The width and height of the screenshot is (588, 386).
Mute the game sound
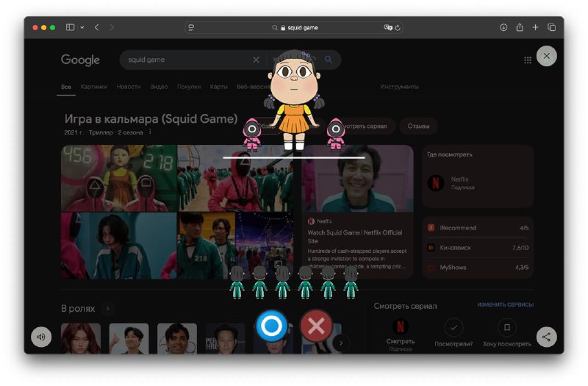pyautogui.click(x=41, y=337)
